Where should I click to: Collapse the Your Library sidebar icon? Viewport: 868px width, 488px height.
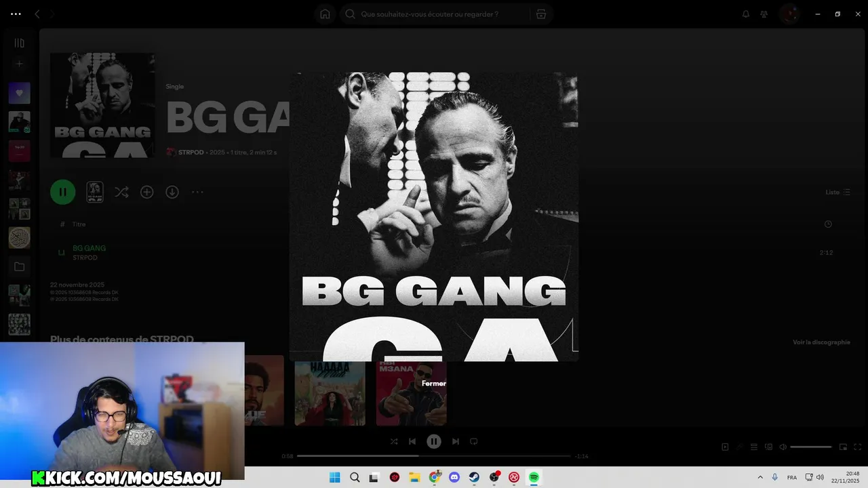point(20,43)
